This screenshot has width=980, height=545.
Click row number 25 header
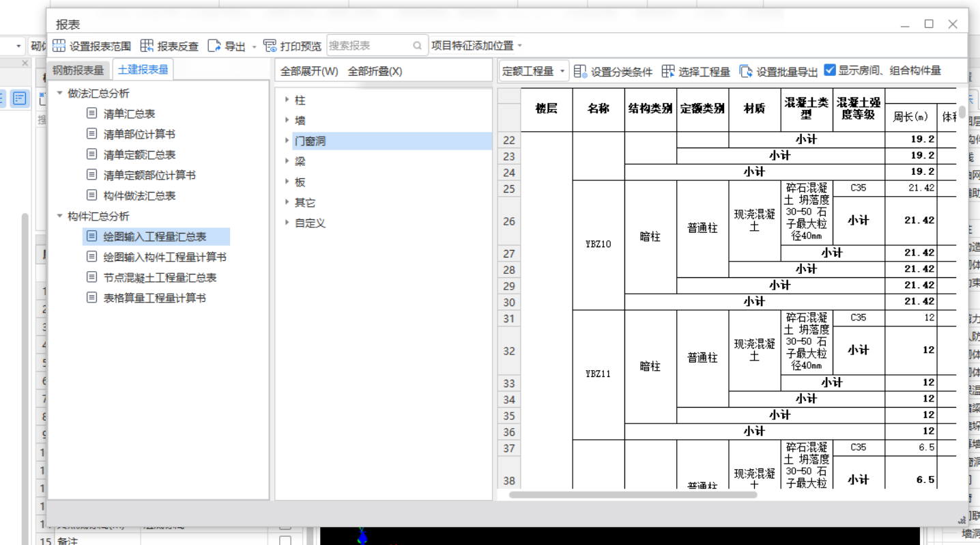(509, 188)
